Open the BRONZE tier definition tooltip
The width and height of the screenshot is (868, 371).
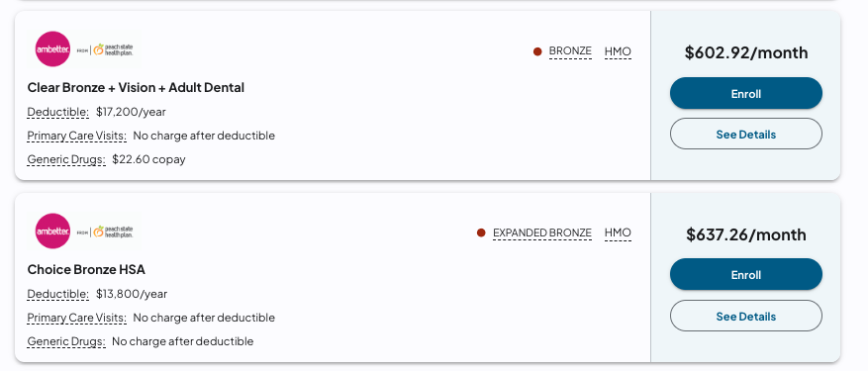coord(570,51)
